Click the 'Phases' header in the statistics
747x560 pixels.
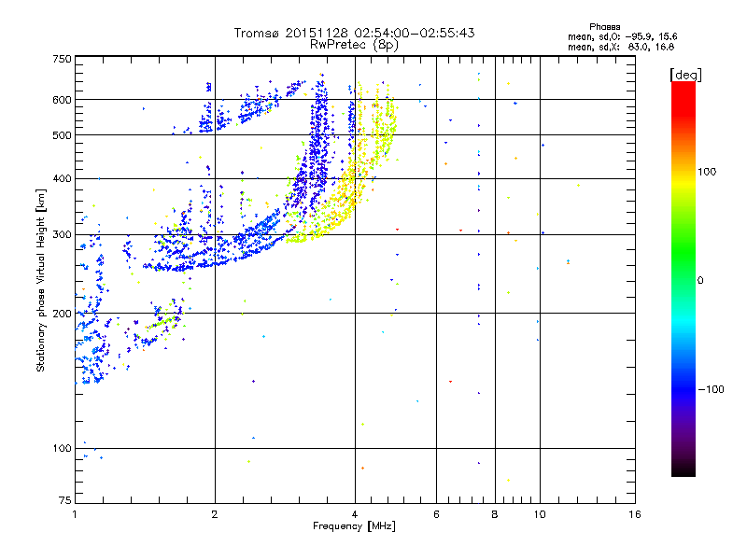click(x=604, y=27)
